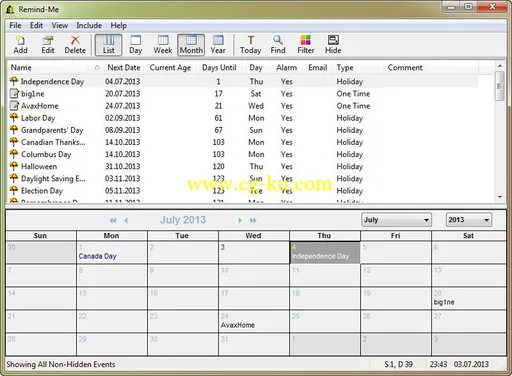Click the Remind-Me bell title icon

(10, 9)
